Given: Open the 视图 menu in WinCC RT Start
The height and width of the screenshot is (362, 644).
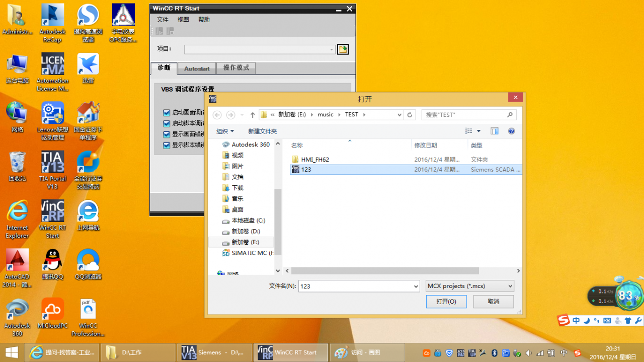Looking at the screenshot, I should [183, 19].
